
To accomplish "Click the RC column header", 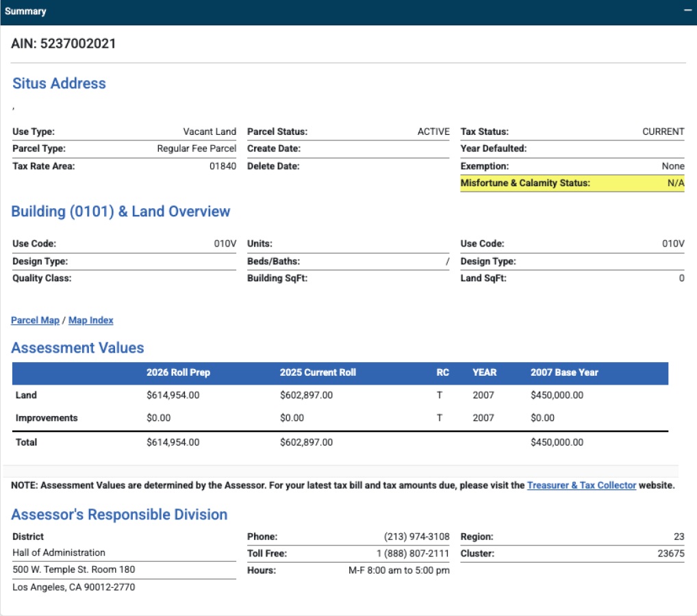I will (x=442, y=372).
